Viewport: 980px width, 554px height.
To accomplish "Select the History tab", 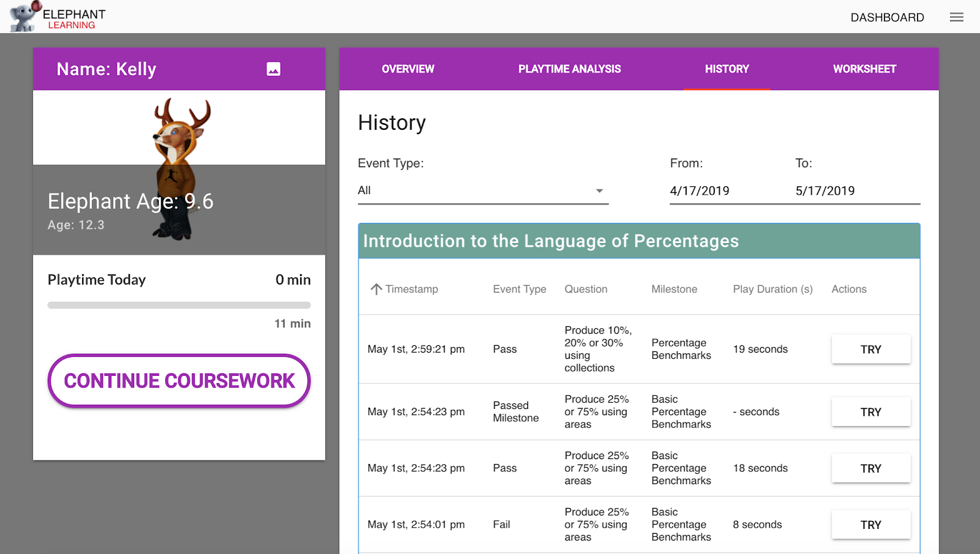I will coord(726,69).
